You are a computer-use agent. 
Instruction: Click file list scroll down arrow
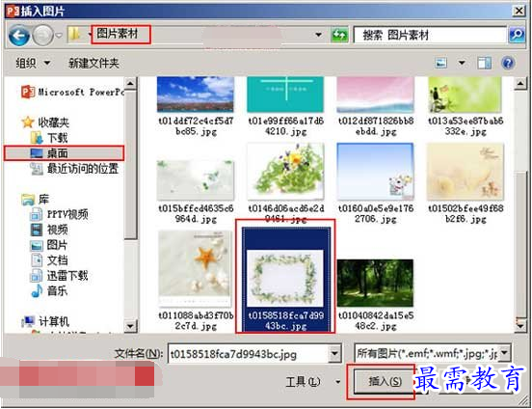pyautogui.click(x=520, y=325)
